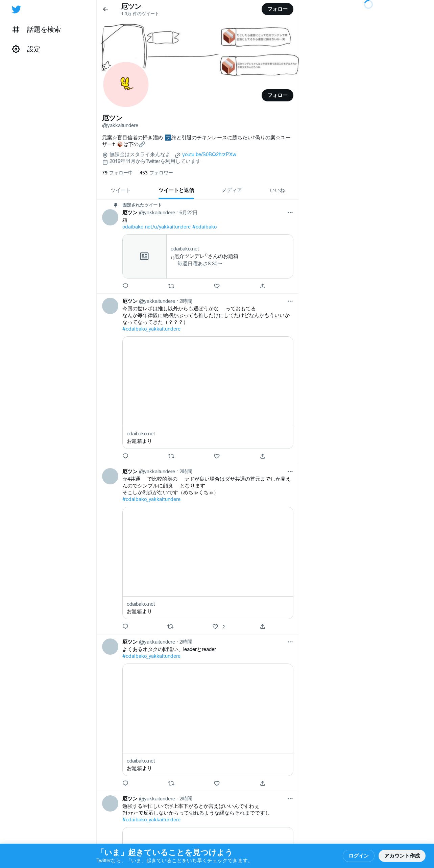Viewport: 434px width, 868px height.
Task: Click the アカウント作成 button
Action: 402,856
